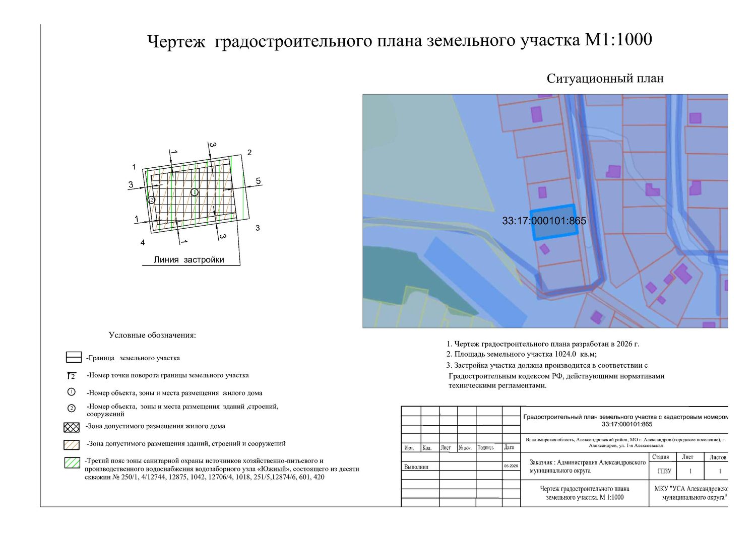Click the circled 1 marker inside the plot drawing
The height and width of the screenshot is (534, 756).
(195, 192)
